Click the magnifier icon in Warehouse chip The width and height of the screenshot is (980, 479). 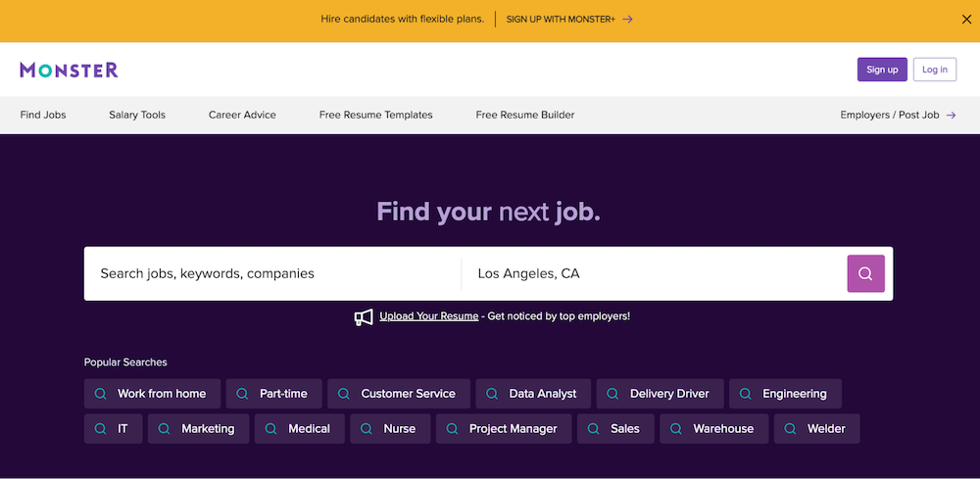pyautogui.click(x=675, y=429)
